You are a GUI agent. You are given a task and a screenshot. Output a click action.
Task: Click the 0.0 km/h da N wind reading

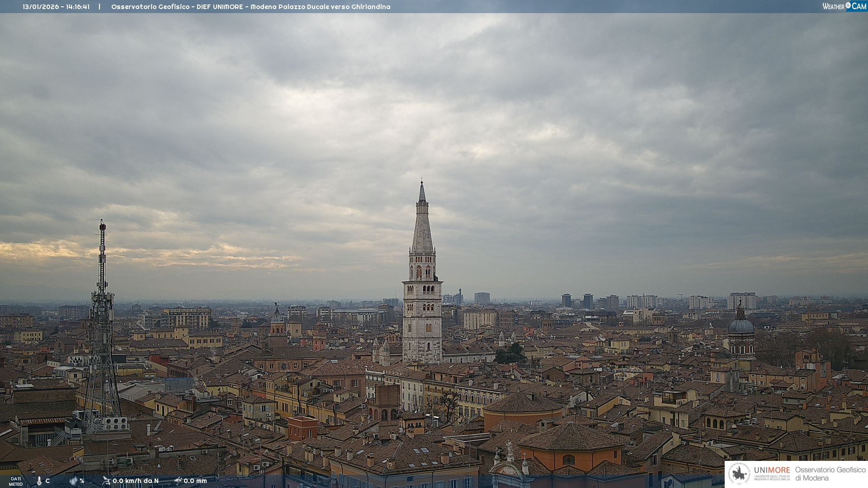click(136, 481)
